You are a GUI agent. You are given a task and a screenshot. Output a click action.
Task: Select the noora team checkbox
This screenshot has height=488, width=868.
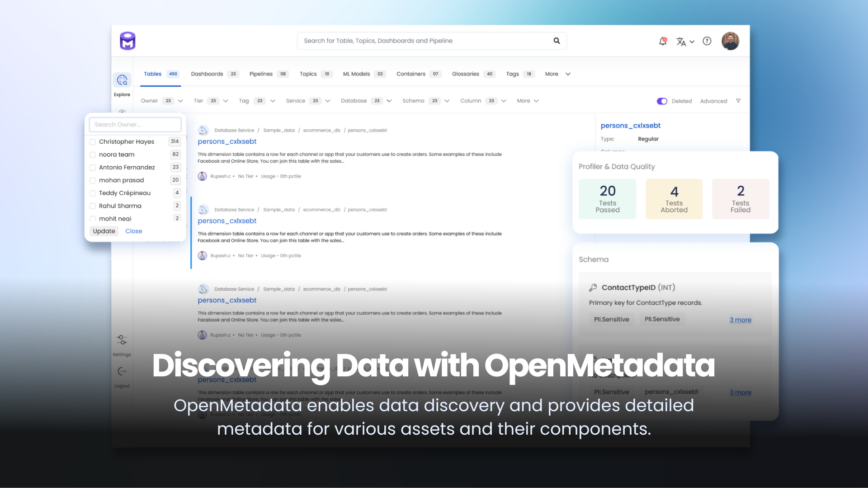[x=93, y=154]
